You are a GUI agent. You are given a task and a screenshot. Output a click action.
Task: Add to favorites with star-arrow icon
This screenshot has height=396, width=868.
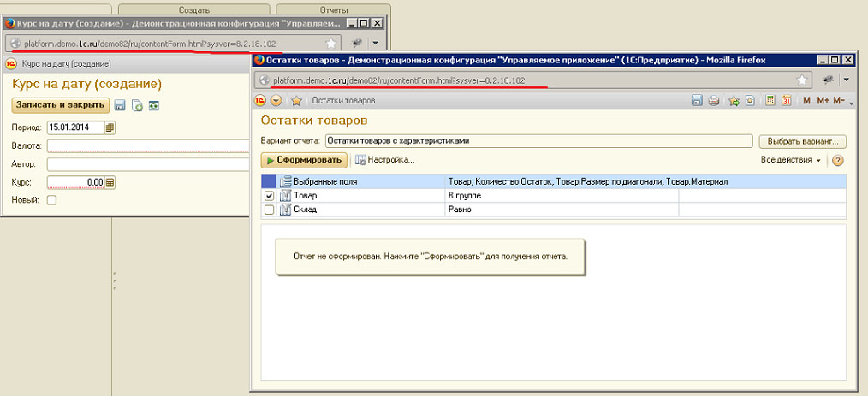pyautogui.click(x=734, y=101)
